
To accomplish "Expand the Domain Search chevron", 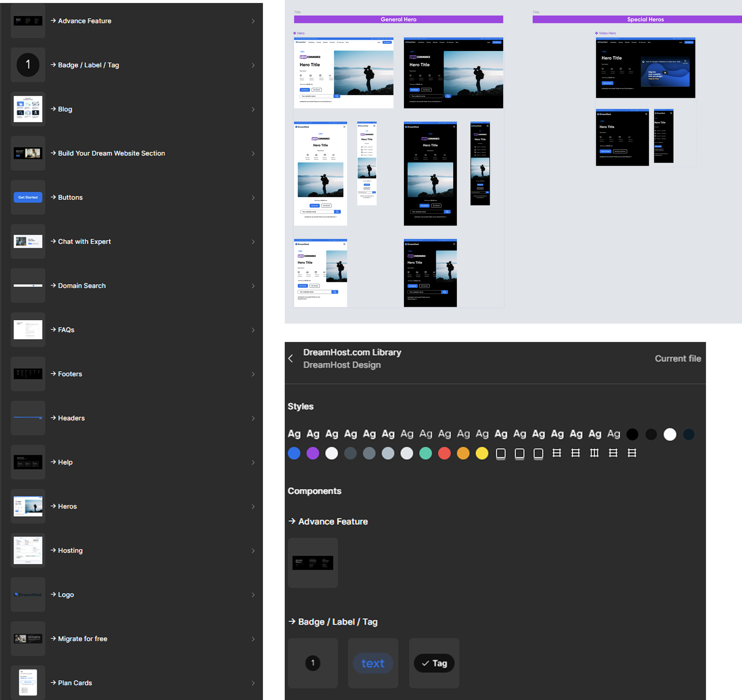I will click(x=253, y=286).
